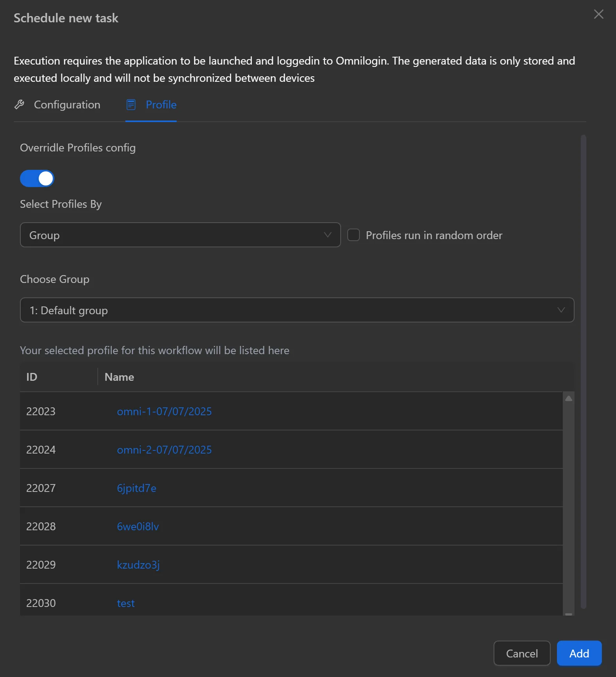Click the test profile link

coord(126,603)
